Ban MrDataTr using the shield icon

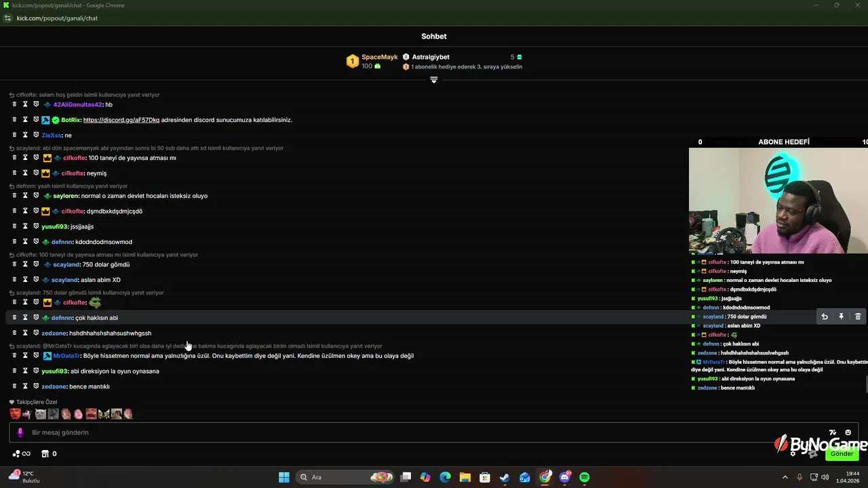pos(36,355)
